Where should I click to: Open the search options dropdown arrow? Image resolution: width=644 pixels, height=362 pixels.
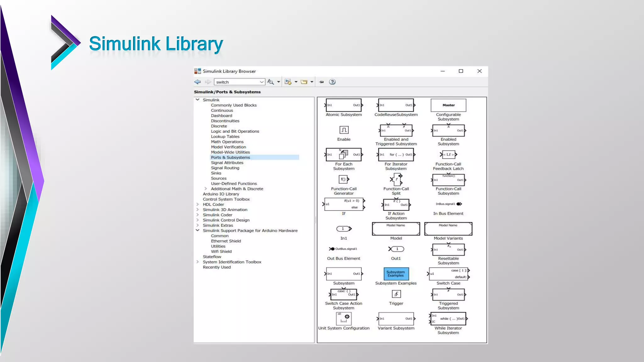tap(279, 82)
